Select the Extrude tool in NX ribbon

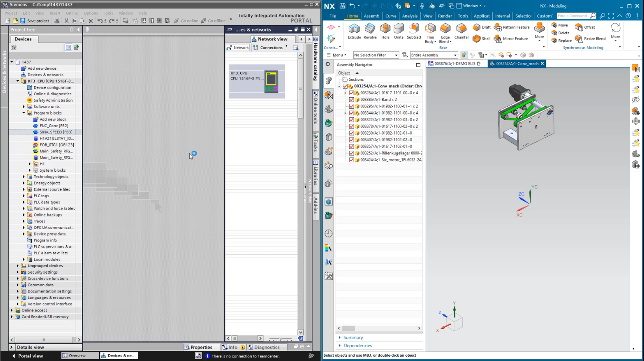point(354,31)
